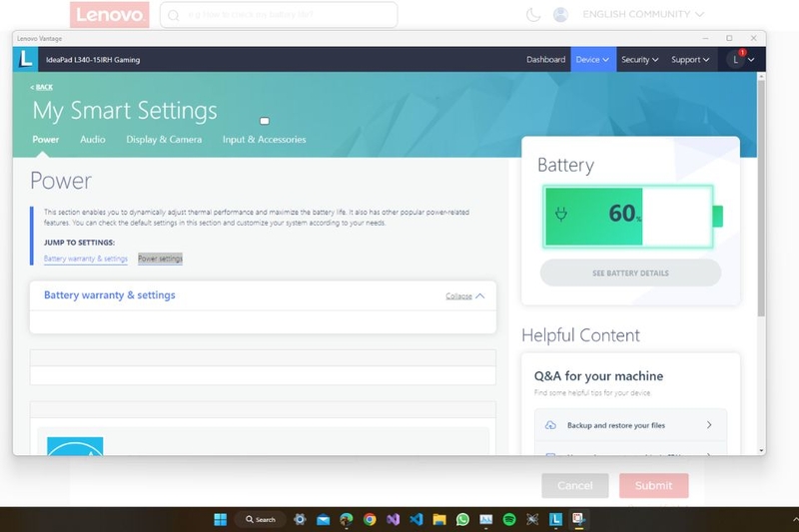Screen dimensions: 799x532
Task: Open the Security dropdown menu
Action: (640, 60)
